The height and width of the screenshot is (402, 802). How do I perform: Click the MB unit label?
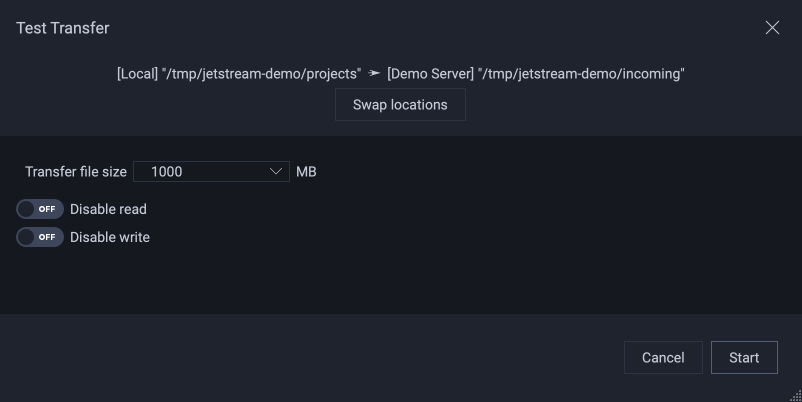[306, 172]
